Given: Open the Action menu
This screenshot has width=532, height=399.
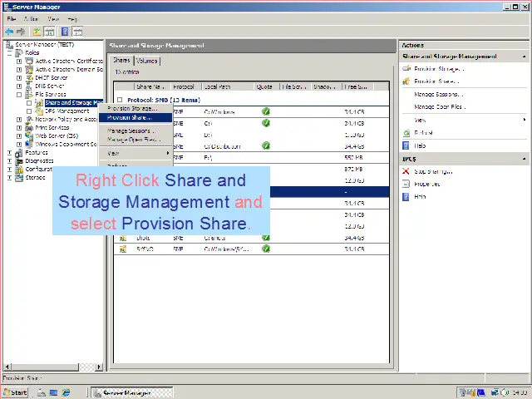Looking at the screenshot, I should pyautogui.click(x=31, y=19).
